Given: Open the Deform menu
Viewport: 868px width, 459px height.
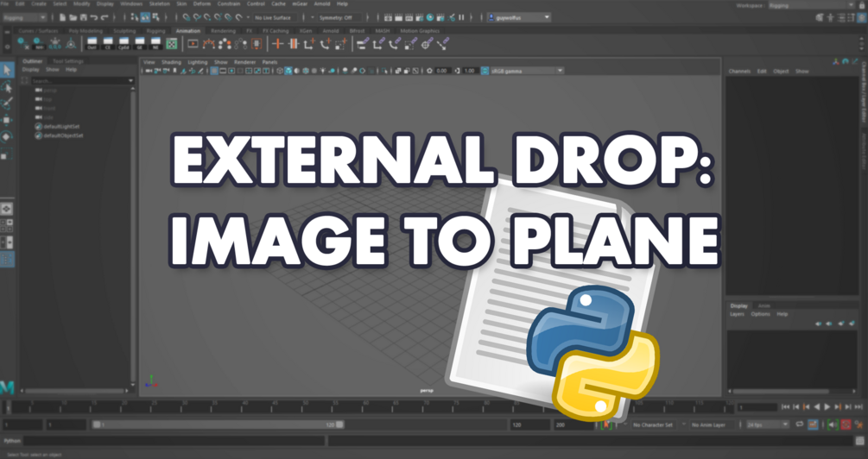Looking at the screenshot, I should (x=201, y=3).
